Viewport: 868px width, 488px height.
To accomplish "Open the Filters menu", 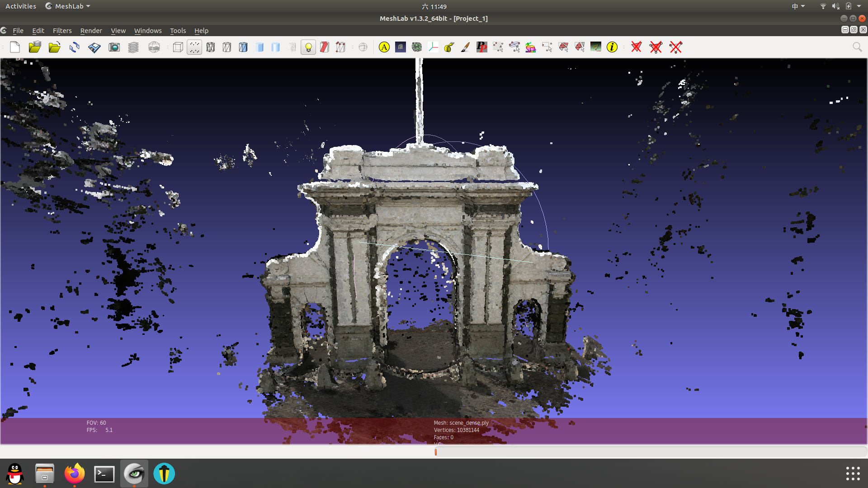I will point(62,31).
